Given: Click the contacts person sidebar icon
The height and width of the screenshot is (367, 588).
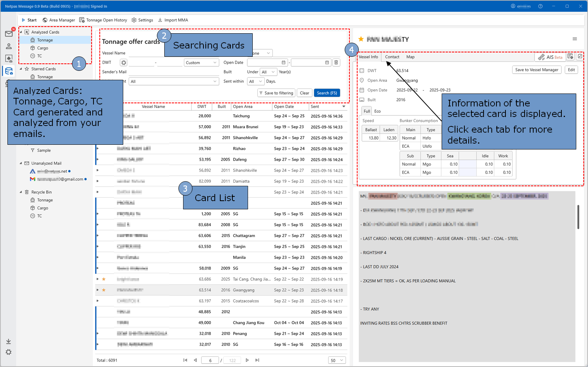Looking at the screenshot, I should (9, 46).
